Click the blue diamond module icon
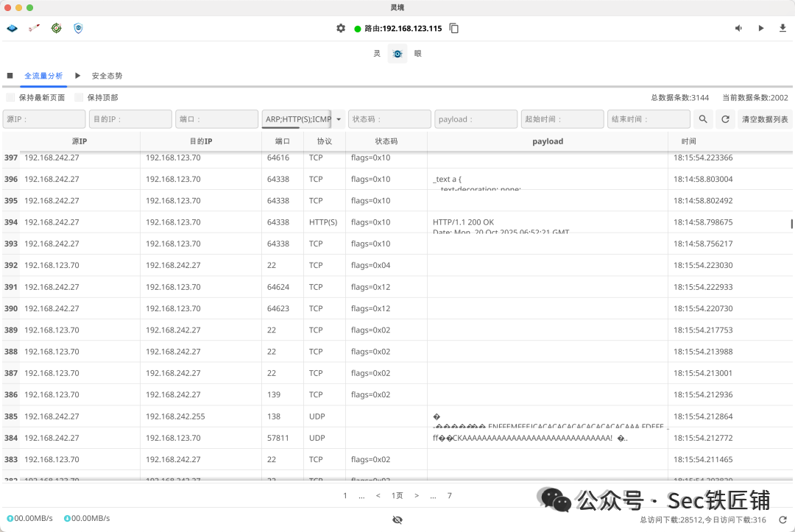Viewport: 795px width, 532px height. pyautogui.click(x=13, y=29)
